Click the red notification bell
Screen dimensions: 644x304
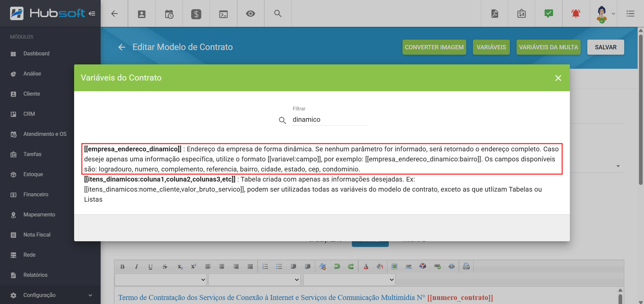(x=576, y=14)
